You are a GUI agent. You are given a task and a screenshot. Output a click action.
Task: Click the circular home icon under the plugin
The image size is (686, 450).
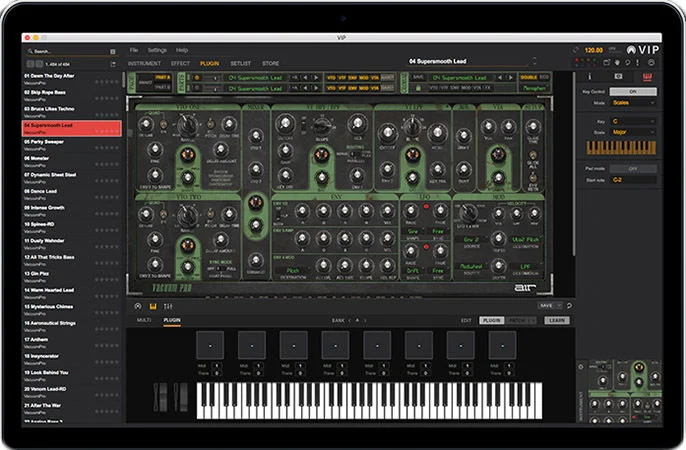tap(138, 307)
